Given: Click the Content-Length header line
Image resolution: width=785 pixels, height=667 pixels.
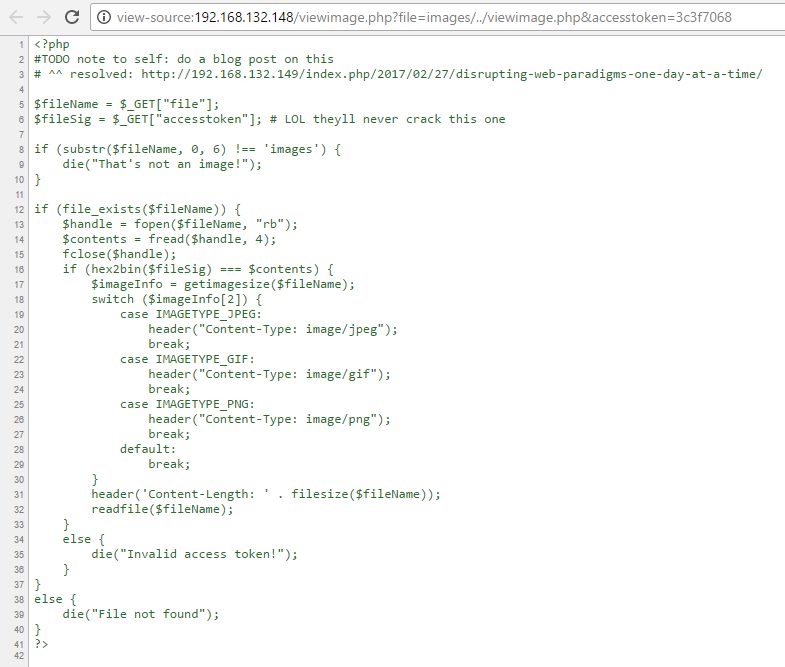Looking at the screenshot, I should 266,494.
